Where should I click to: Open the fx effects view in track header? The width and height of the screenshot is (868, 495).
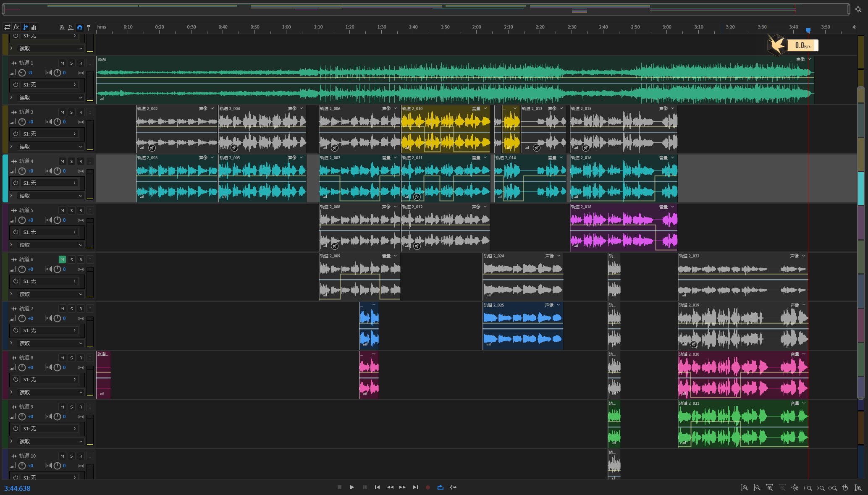(x=16, y=27)
